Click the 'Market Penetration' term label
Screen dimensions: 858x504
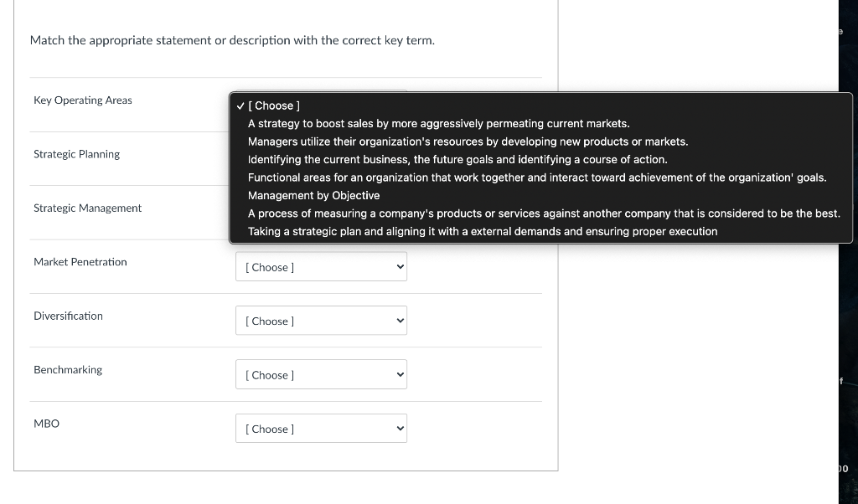click(x=80, y=262)
